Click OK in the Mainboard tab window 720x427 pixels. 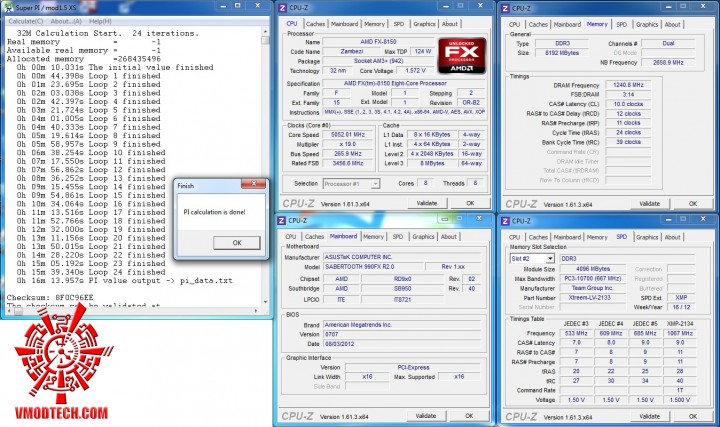(469, 416)
